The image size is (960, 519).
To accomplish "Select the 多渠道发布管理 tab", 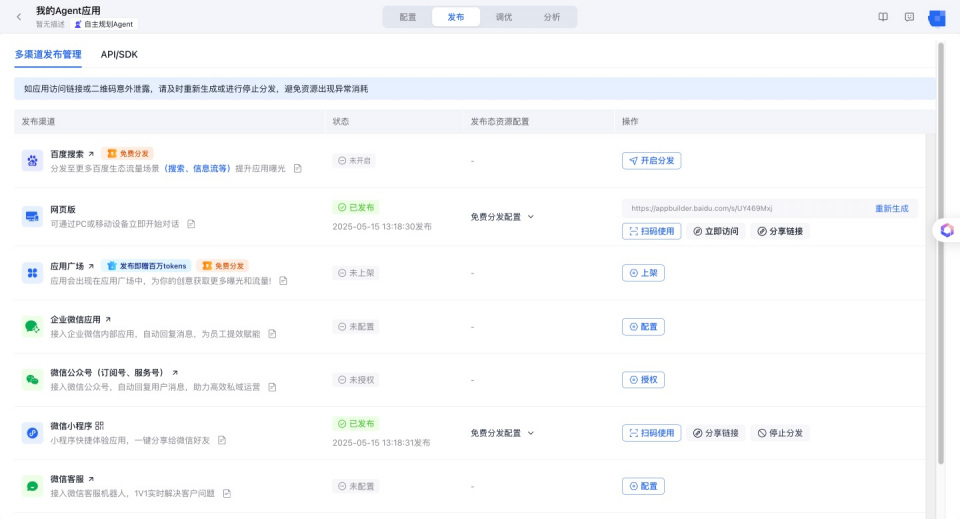I will coord(48,54).
